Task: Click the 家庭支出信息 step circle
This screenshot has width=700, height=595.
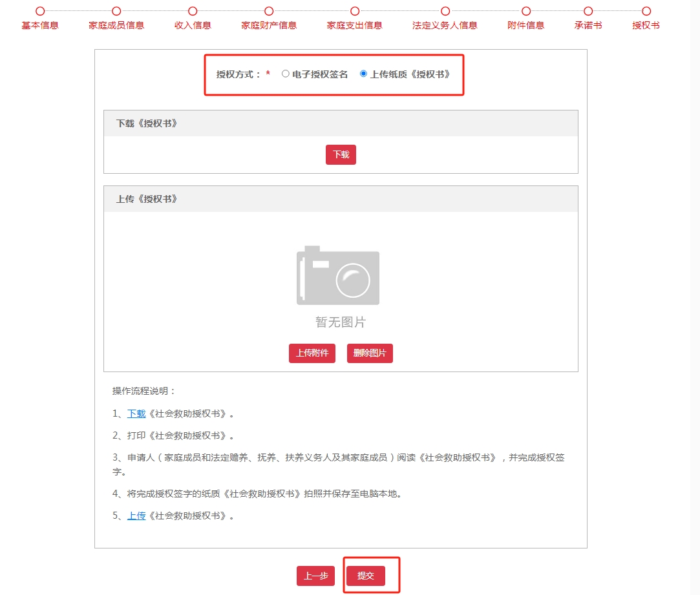Action: (354, 10)
